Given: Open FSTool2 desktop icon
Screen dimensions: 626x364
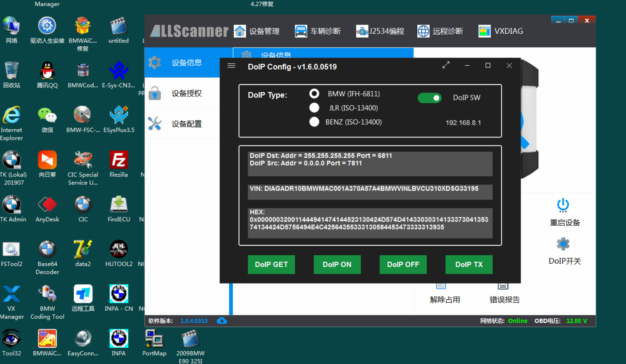Looking at the screenshot, I should coord(11,253).
